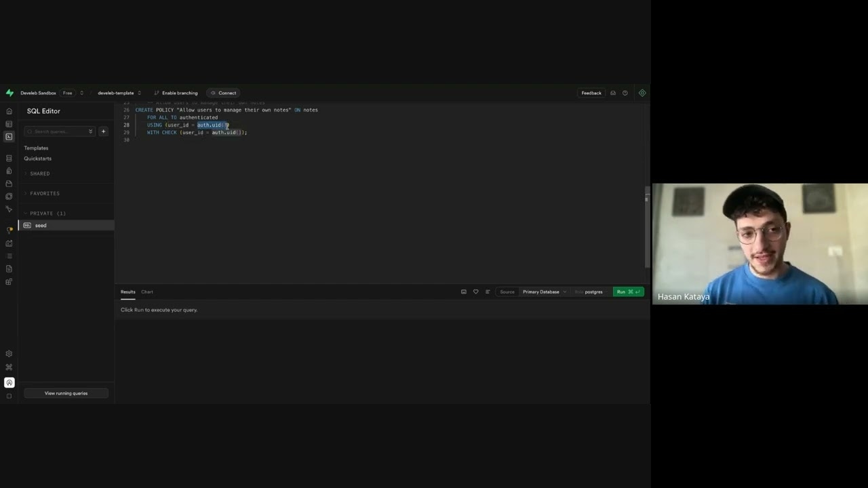Open the Supabase home dashboard icon
Image resolution: width=868 pixels, height=488 pixels.
[9, 110]
